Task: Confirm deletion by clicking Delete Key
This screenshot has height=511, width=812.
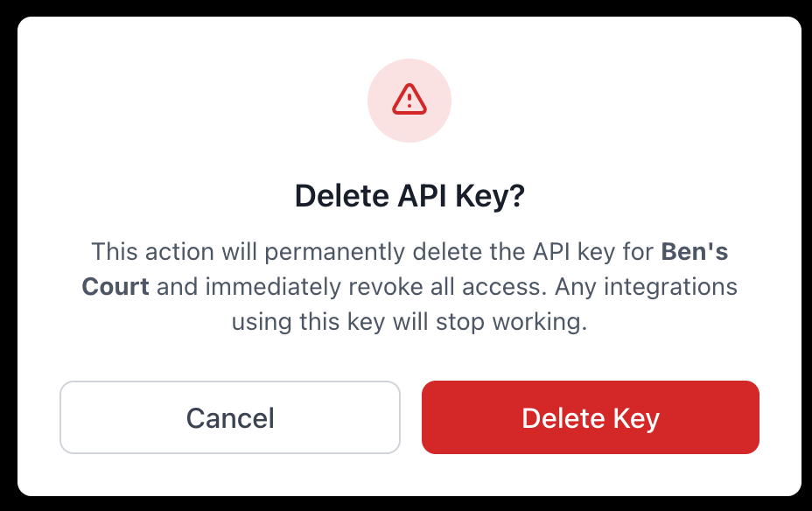Action: tap(590, 417)
